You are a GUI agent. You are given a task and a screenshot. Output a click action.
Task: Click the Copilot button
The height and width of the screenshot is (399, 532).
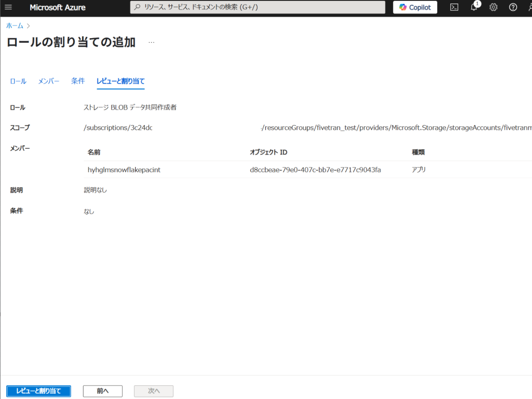click(x=415, y=7)
